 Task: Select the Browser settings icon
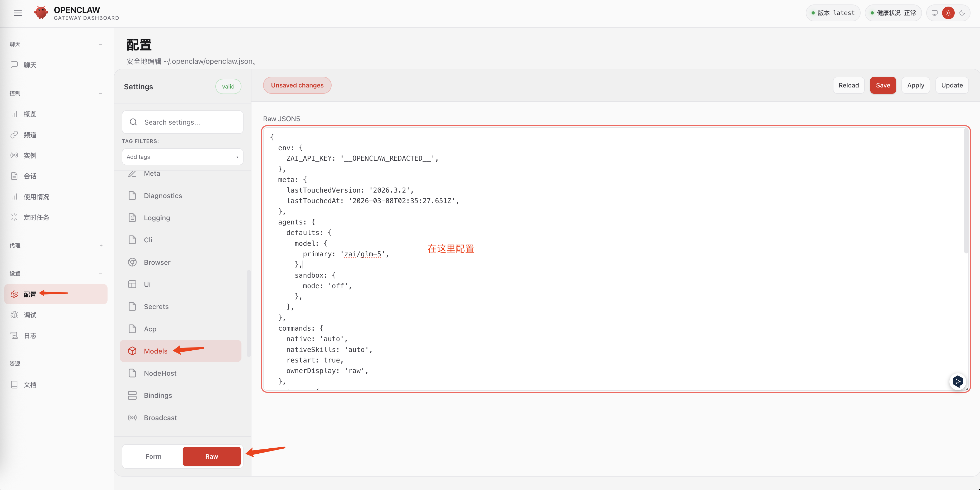point(132,262)
